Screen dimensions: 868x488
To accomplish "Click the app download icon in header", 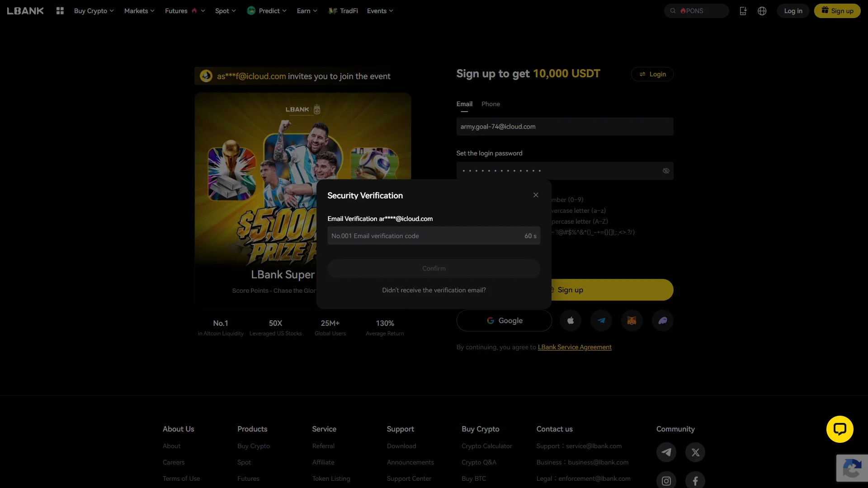I will [743, 11].
